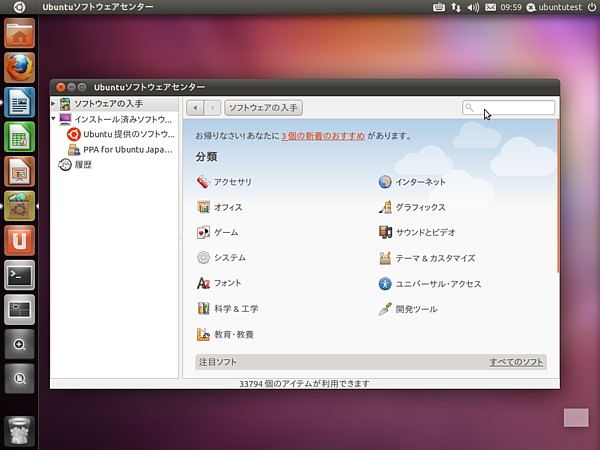
Task: Open the 3個の新着のおすすめ link
Action: pos(323,136)
